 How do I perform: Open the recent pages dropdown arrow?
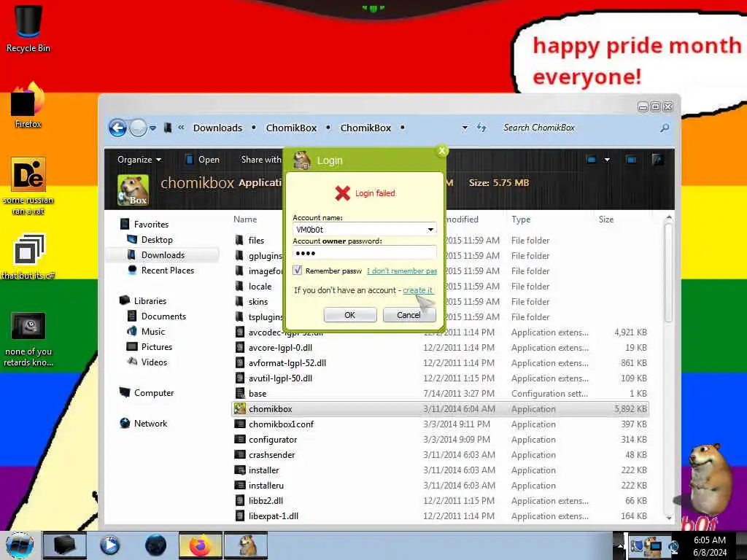(x=152, y=128)
